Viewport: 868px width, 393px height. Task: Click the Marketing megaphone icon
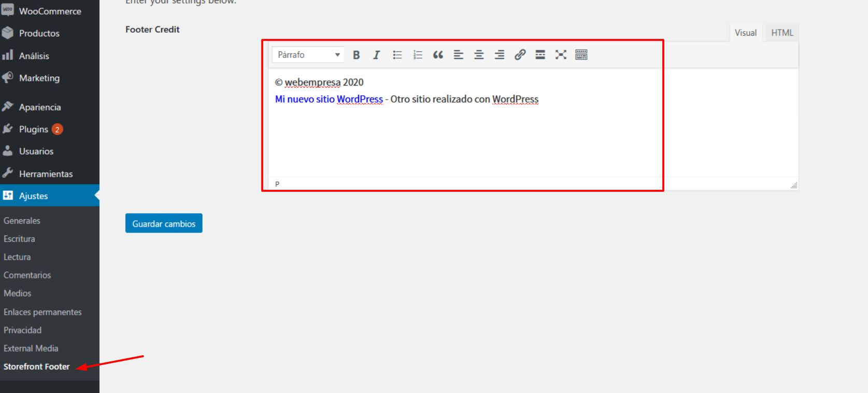[x=7, y=77]
